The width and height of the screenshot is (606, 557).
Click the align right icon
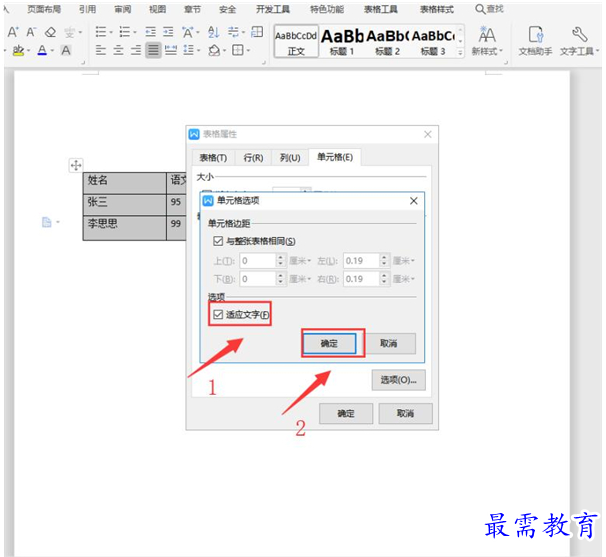136,50
